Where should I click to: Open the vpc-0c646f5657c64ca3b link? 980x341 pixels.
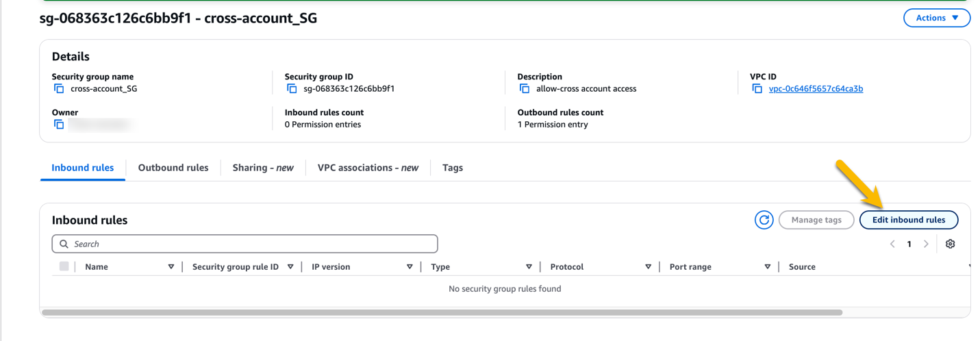[816, 89]
